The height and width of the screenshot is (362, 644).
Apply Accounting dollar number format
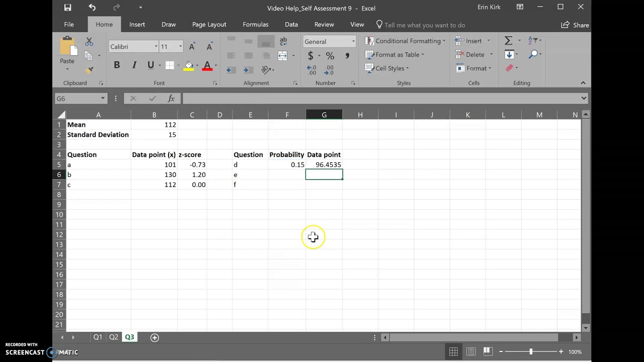[310, 55]
